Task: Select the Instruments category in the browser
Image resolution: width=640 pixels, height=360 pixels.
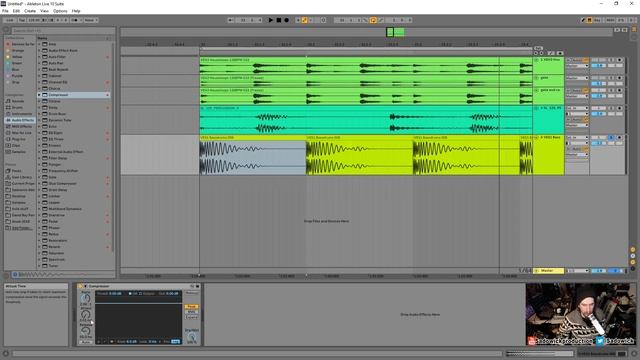Action: pos(21,114)
